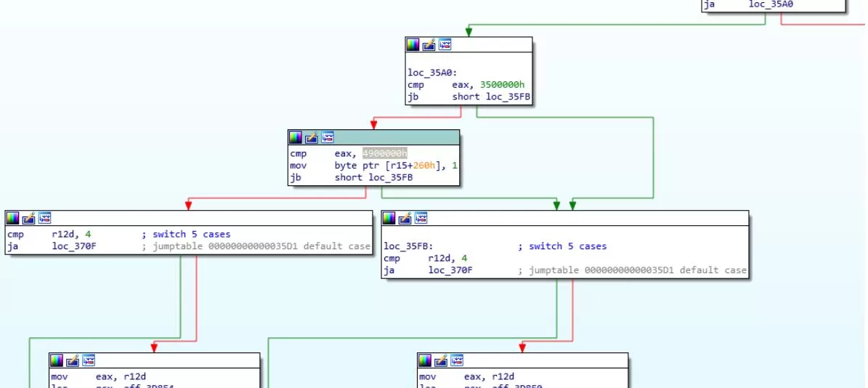Click the pencil edit icon on loc_35A0 node
868x388 pixels.
(429, 45)
